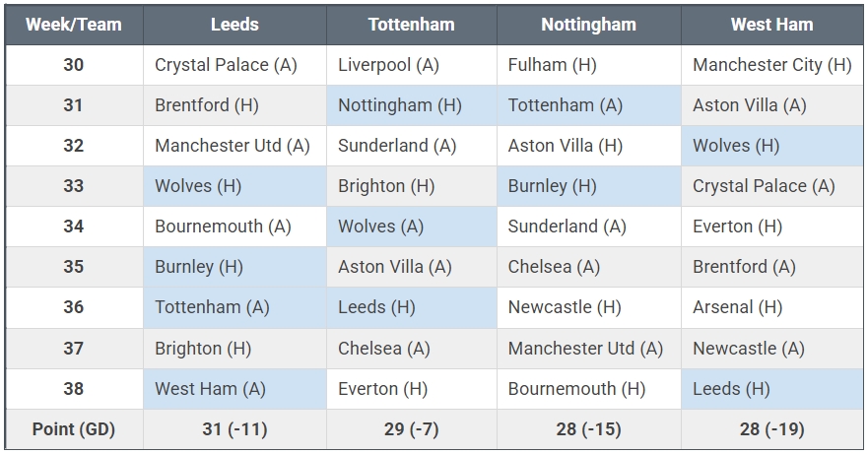The height and width of the screenshot is (454, 868).
Task: Select the week 37 row label
Action: click(x=74, y=348)
